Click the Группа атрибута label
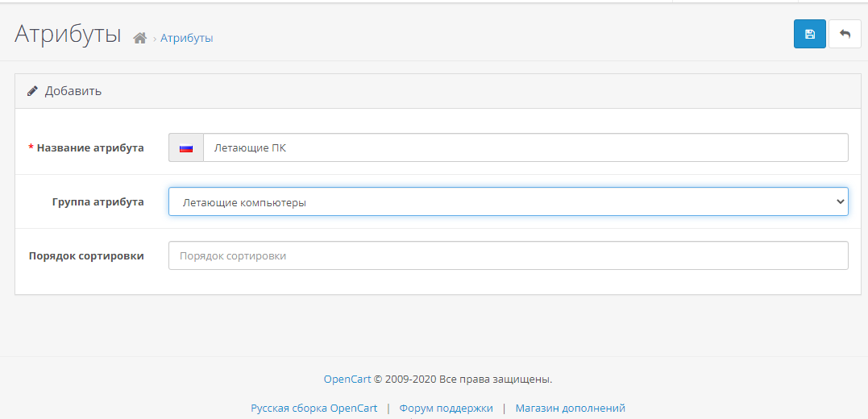The height and width of the screenshot is (419, 868). 98,202
